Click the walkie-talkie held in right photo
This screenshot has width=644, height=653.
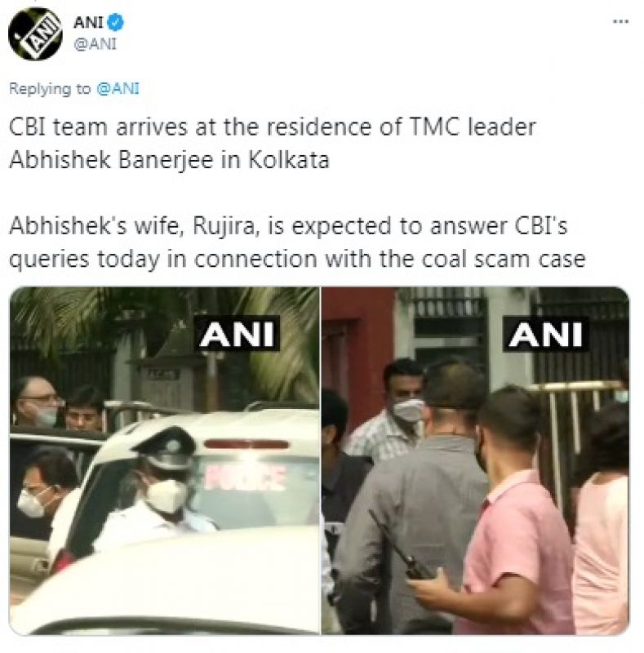tap(400, 547)
